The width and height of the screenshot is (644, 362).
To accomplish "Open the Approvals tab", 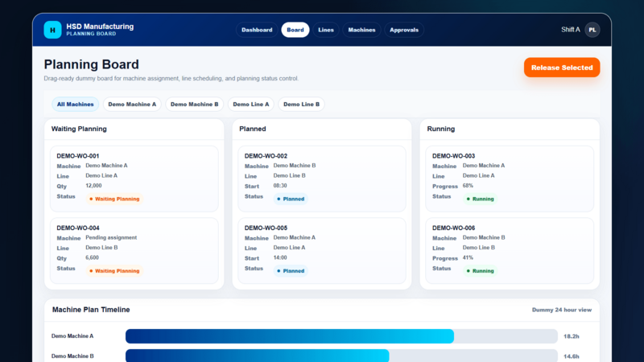I will pyautogui.click(x=404, y=30).
